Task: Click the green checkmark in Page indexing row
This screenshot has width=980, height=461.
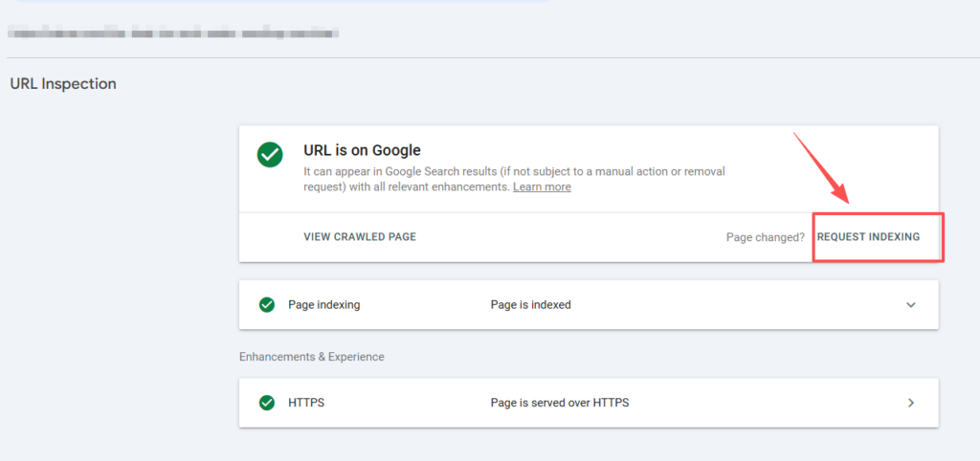Action: pyautogui.click(x=267, y=305)
